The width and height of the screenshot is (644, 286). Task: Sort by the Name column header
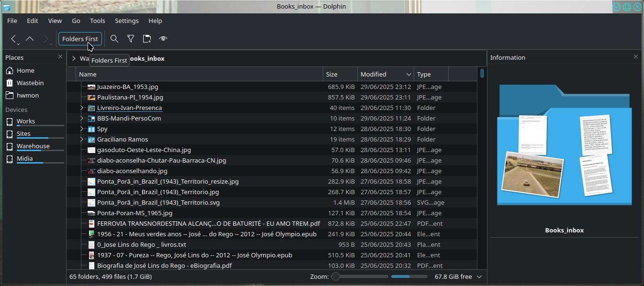[200, 74]
